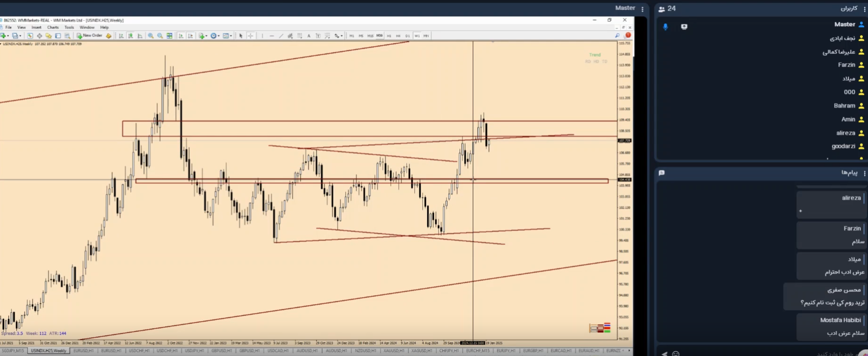
Task: Toggle the Market Watch panel icon
Action: click(30, 36)
